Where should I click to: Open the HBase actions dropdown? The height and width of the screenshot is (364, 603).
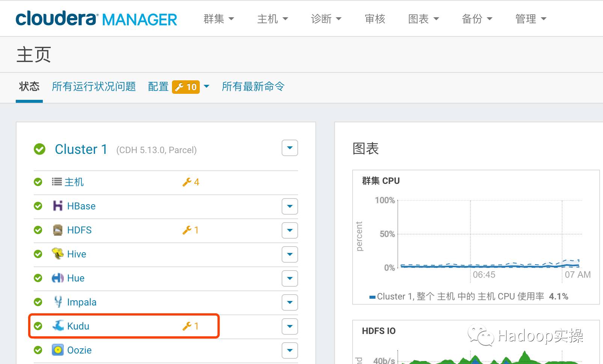point(290,206)
